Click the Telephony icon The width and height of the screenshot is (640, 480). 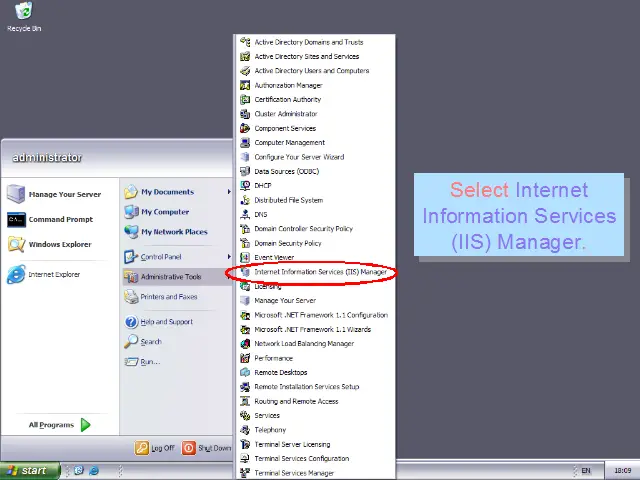(x=245, y=430)
